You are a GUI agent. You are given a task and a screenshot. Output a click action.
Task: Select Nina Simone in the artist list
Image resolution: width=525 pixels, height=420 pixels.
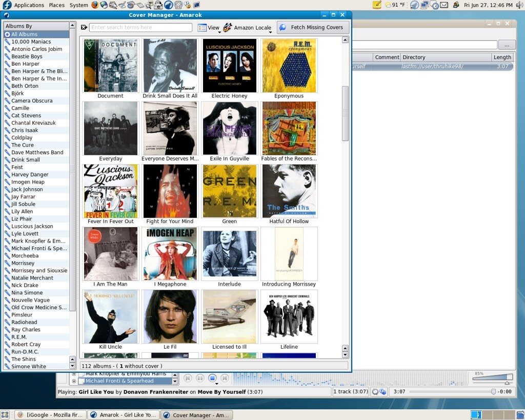click(x=36, y=293)
